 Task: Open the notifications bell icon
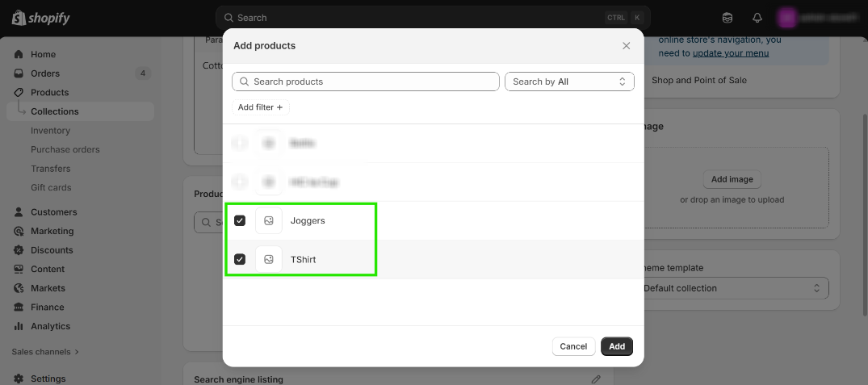[757, 18]
